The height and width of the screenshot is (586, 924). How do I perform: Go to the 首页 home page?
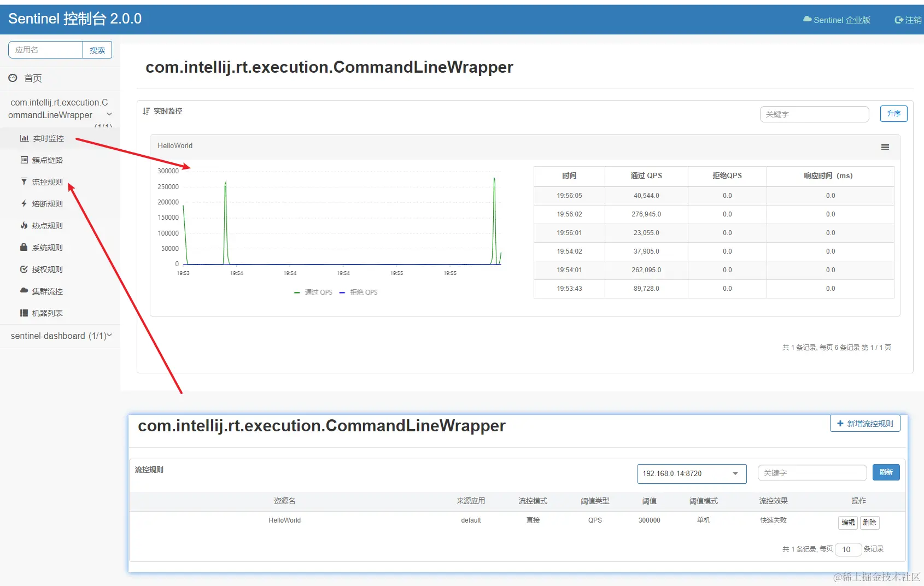[32, 78]
